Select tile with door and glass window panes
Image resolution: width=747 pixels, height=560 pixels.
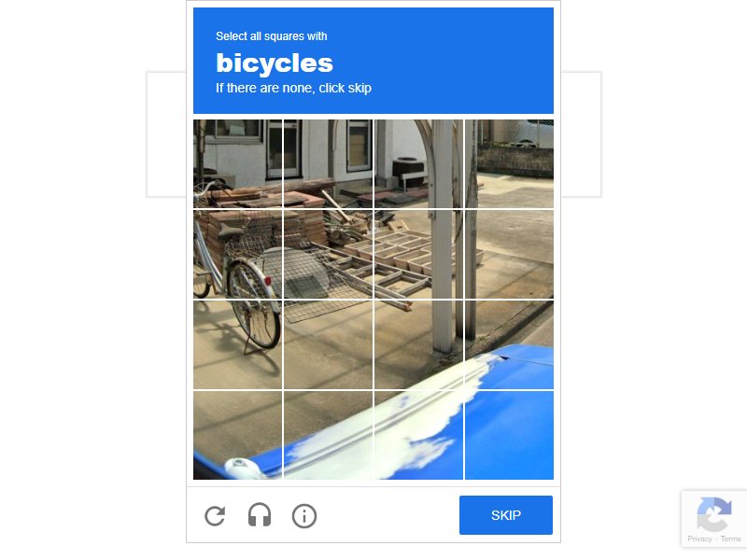[x=329, y=164]
